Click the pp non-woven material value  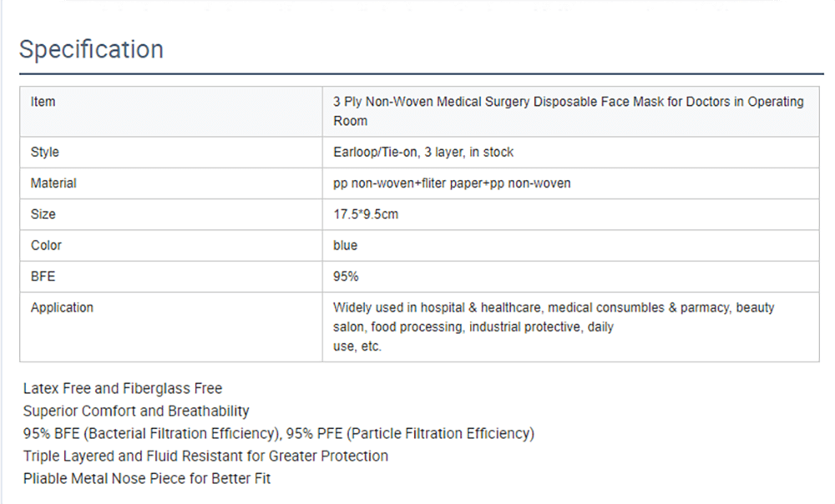(452, 183)
